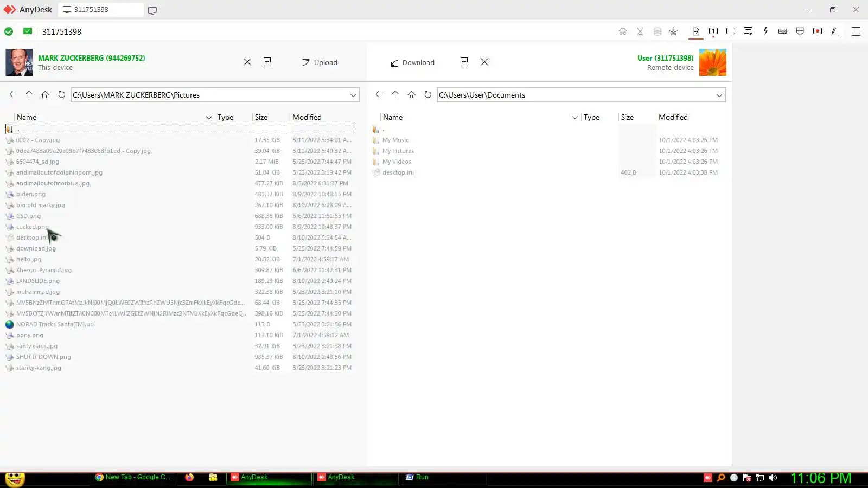
Task: Open the display selection monitor icon
Action: [x=713, y=31]
